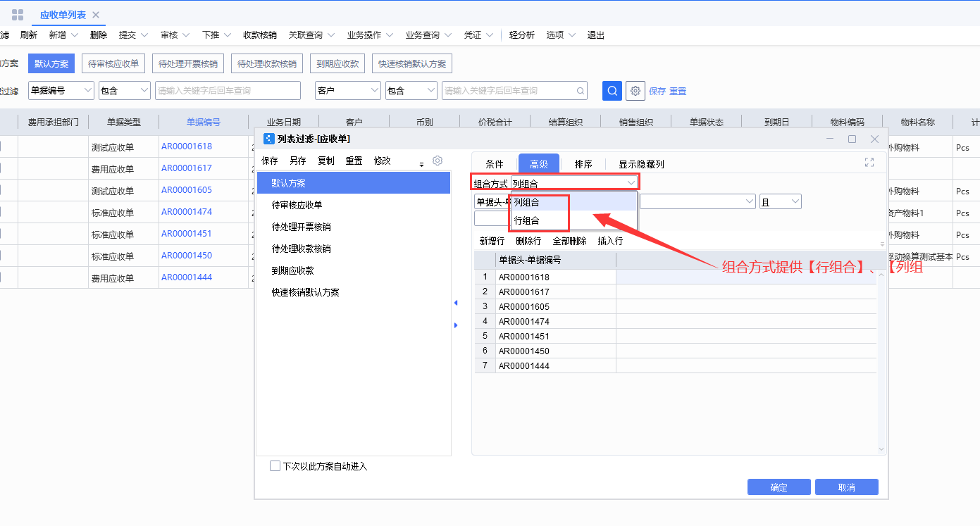Switch to the 高级 tab

point(539,164)
